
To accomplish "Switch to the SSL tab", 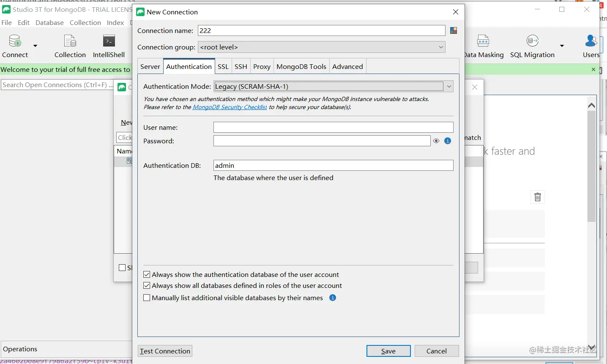I will click(223, 66).
